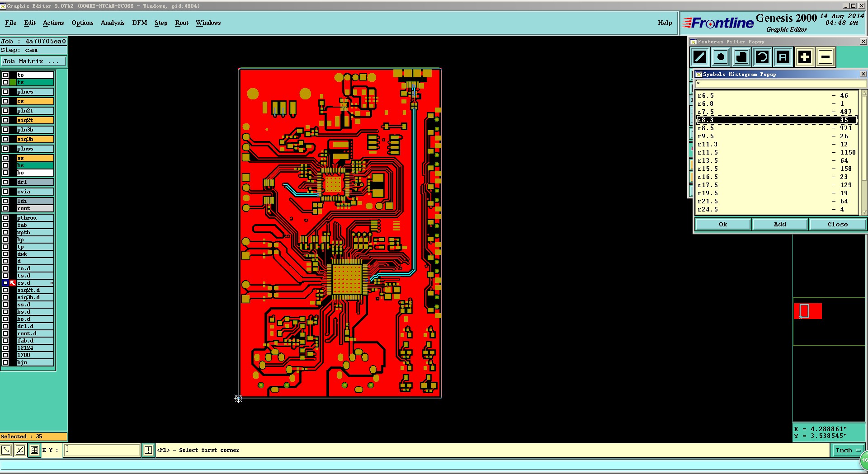Toggle display checkbox for layer cs.d
The width and height of the screenshot is (868, 474).
click(5, 283)
